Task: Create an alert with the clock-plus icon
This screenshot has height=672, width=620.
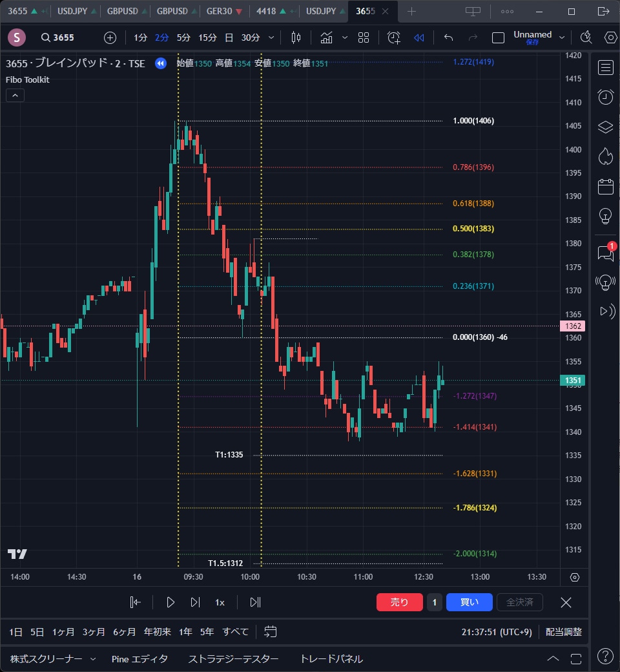Action: tap(394, 37)
